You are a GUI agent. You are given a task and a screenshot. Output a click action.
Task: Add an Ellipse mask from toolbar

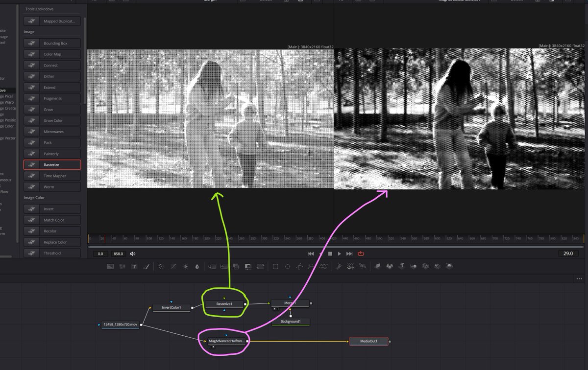tap(288, 266)
